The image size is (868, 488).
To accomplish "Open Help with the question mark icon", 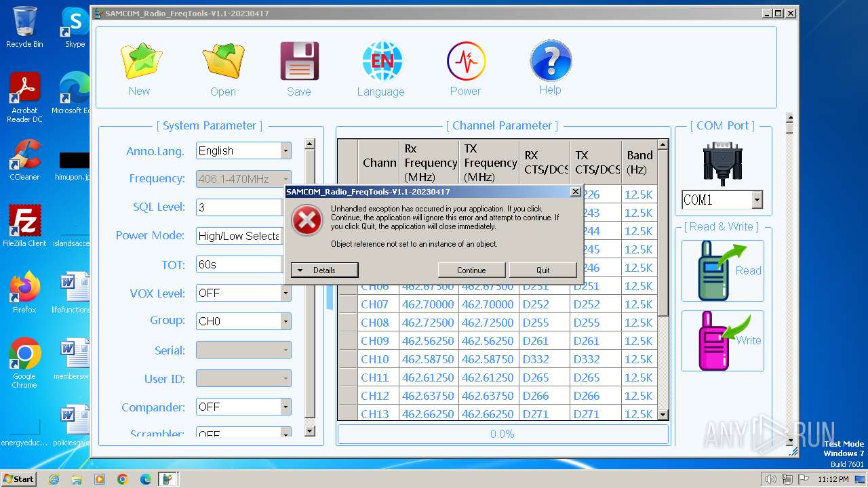I will click(550, 61).
